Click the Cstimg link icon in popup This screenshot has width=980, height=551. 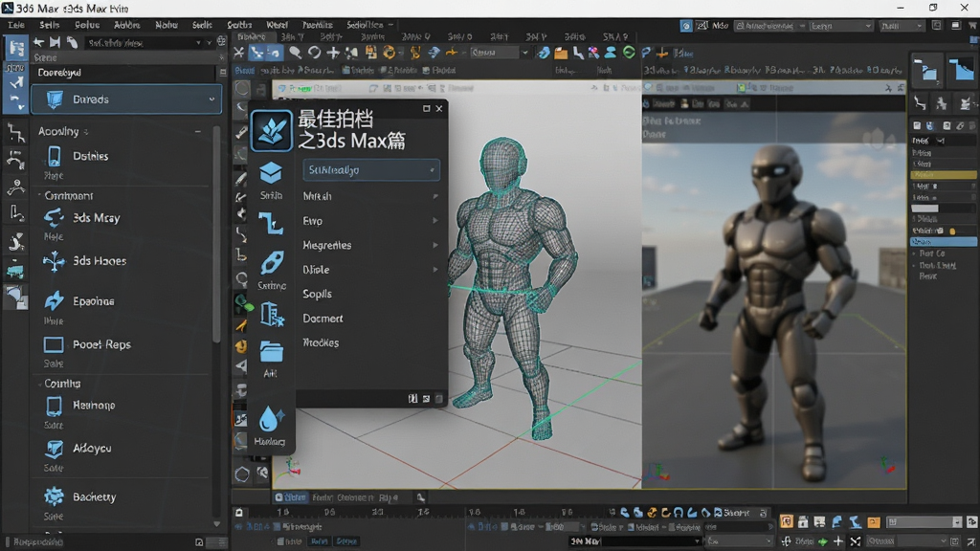point(271,264)
